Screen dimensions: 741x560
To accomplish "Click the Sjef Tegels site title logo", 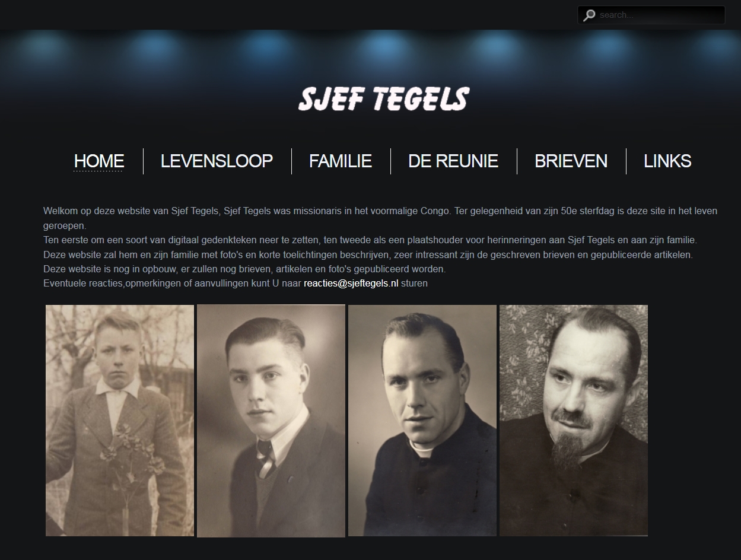I will (383, 98).
